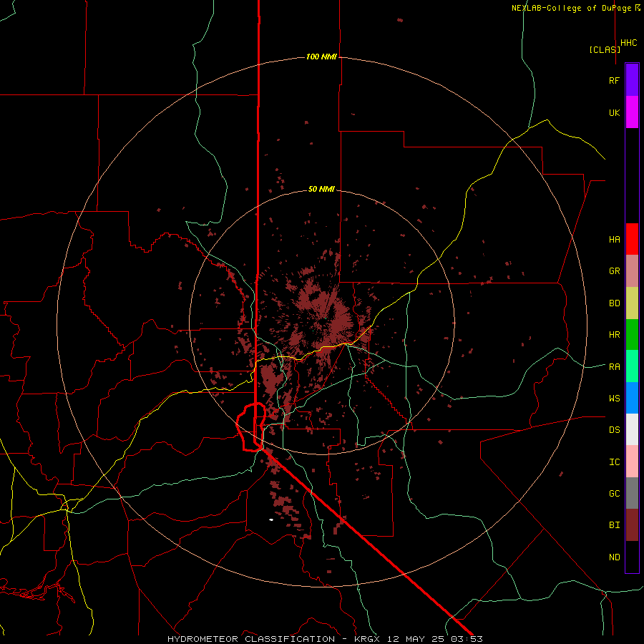Click the UK magenta legend swatch
Screen dimensions: 644x644
(632, 112)
